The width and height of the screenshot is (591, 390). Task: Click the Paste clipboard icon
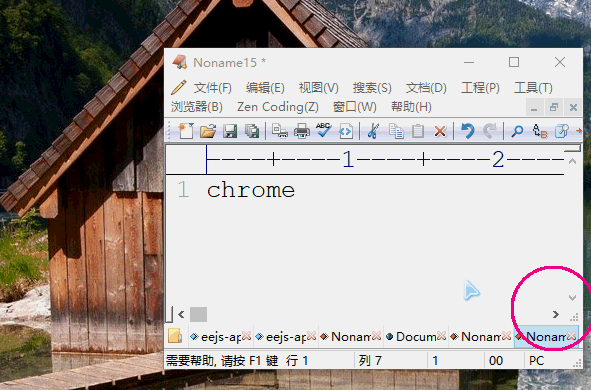pyautogui.click(x=418, y=131)
